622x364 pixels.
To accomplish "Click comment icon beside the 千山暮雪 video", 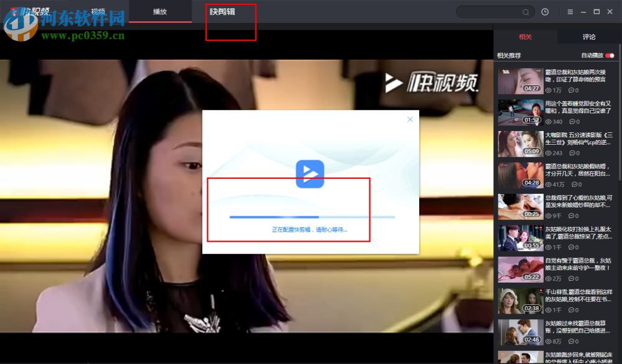I will 573,309.
